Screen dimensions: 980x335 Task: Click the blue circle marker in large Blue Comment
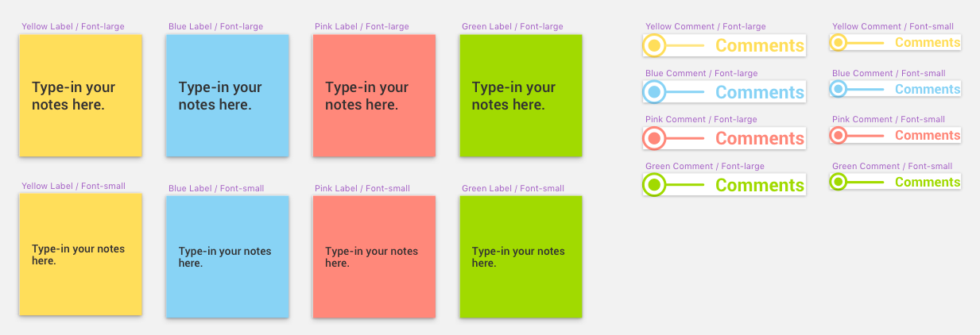(x=654, y=92)
